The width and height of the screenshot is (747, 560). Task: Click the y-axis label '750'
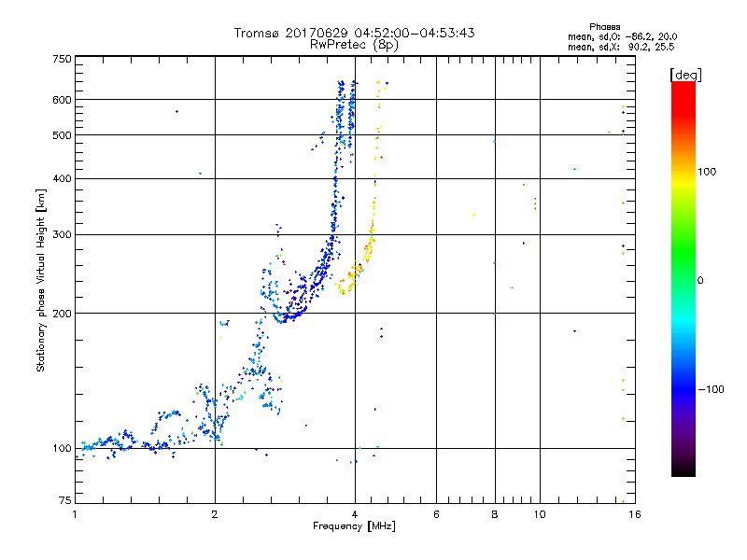[62, 59]
